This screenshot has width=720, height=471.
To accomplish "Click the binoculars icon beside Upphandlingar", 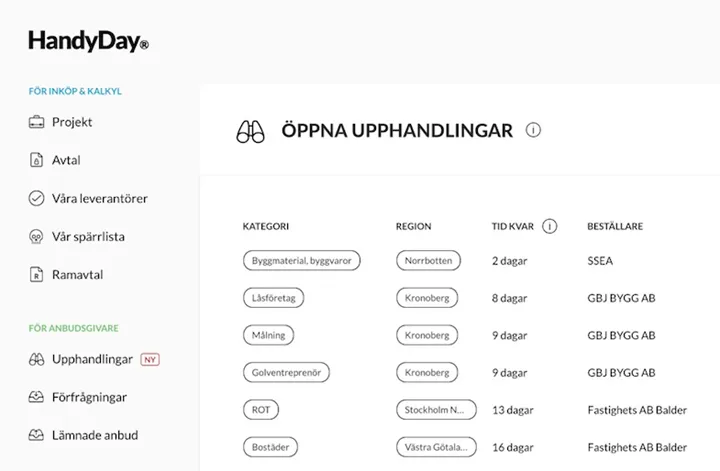I will click(x=36, y=359).
